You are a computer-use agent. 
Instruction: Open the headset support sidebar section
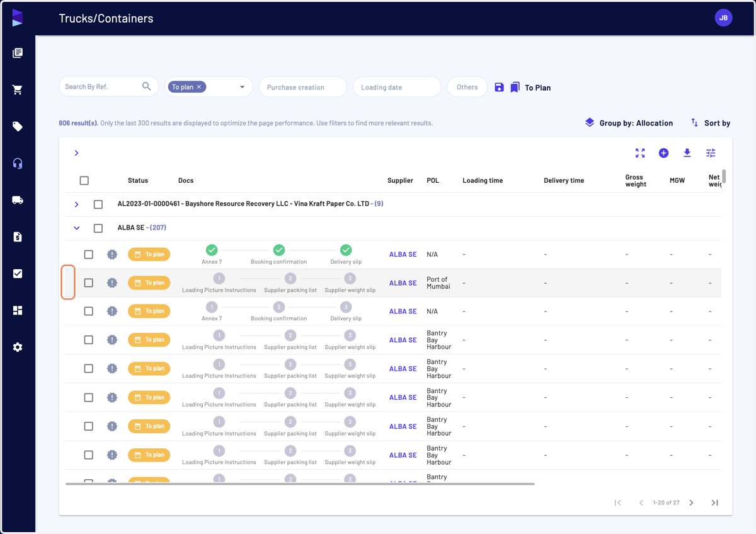click(18, 163)
